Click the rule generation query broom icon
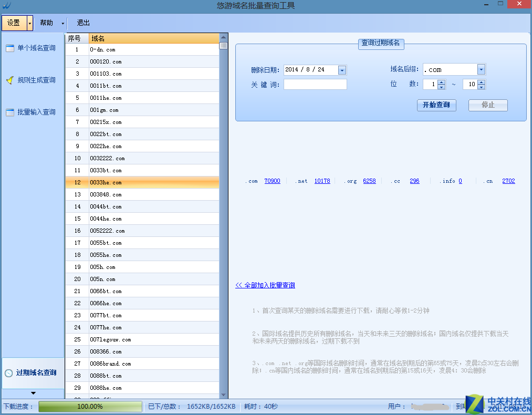Screen dimensions: 532x415 [x=10, y=80]
